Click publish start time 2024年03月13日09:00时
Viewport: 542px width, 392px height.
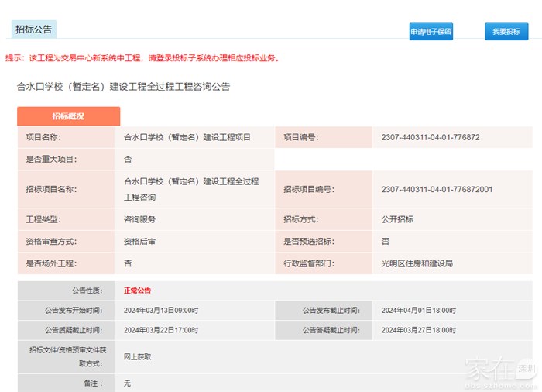click(161, 310)
